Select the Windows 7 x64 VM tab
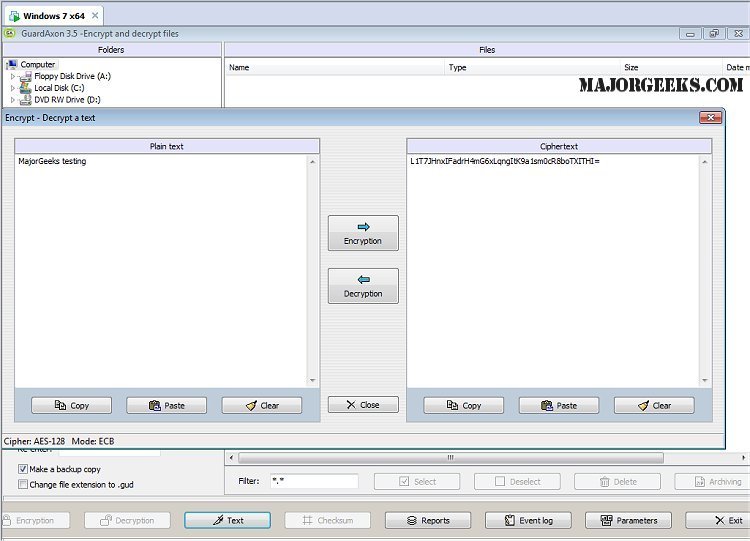Screen dimensions: 750x541 54,16
